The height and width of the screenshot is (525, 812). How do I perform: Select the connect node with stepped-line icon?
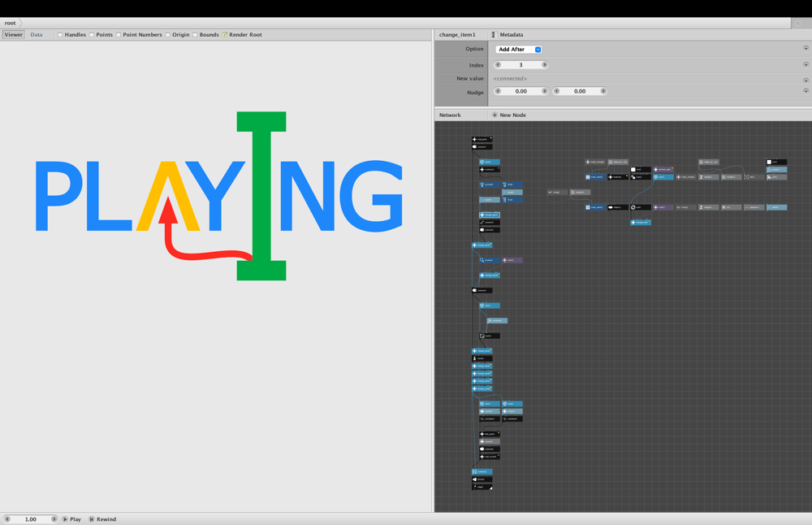(x=490, y=223)
